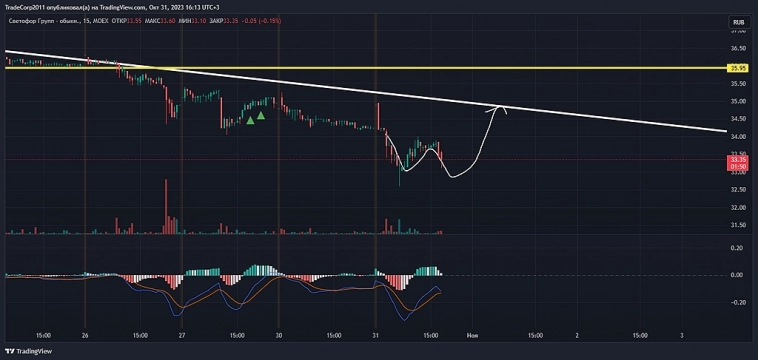
Task: Select the yellow horizontal level line
Action: click(x=366, y=68)
